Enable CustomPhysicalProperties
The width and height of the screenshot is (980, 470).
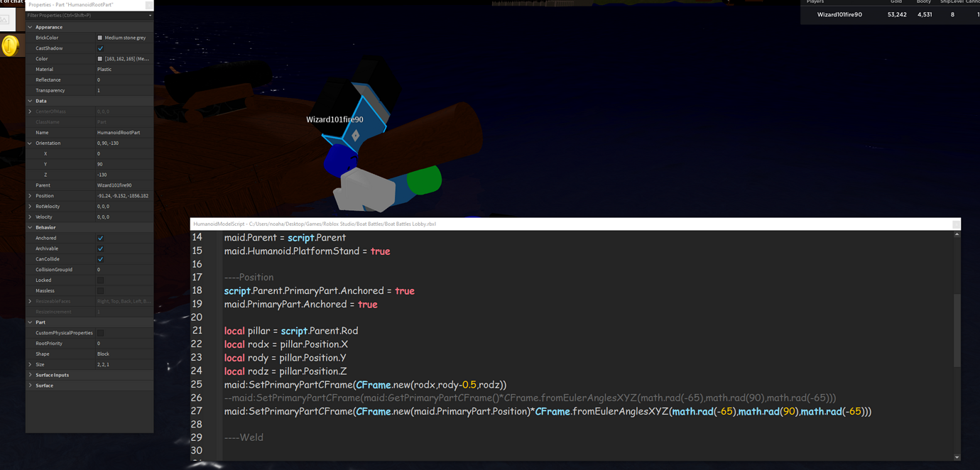pos(101,332)
